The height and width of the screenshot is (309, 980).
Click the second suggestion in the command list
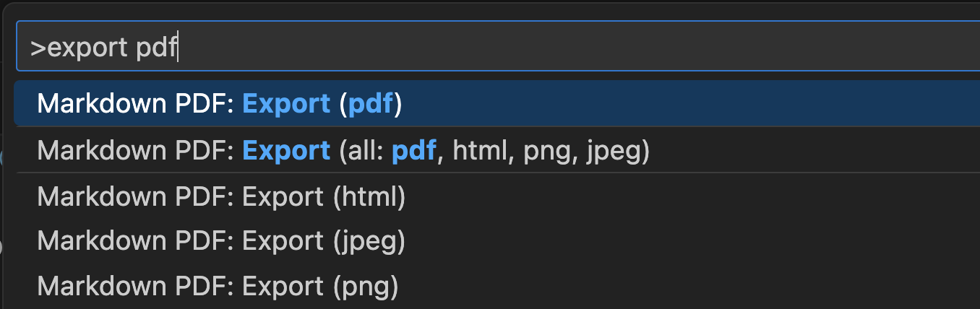[343, 151]
